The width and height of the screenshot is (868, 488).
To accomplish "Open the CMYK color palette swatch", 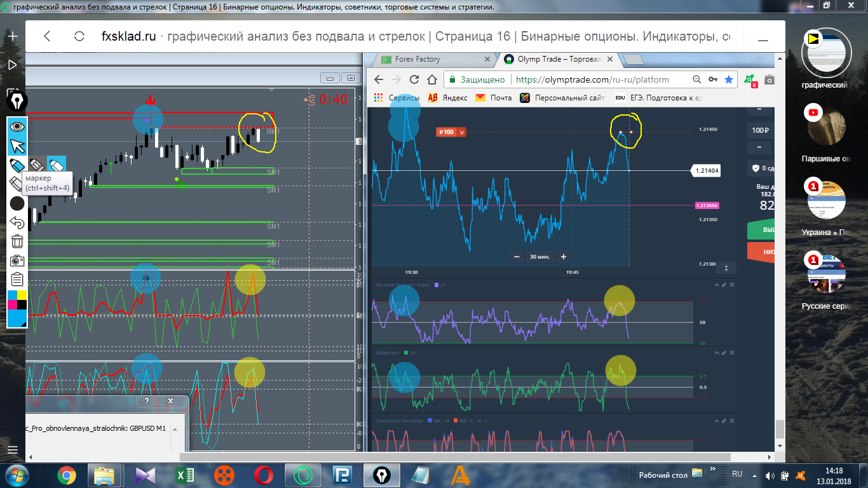I will (17, 300).
